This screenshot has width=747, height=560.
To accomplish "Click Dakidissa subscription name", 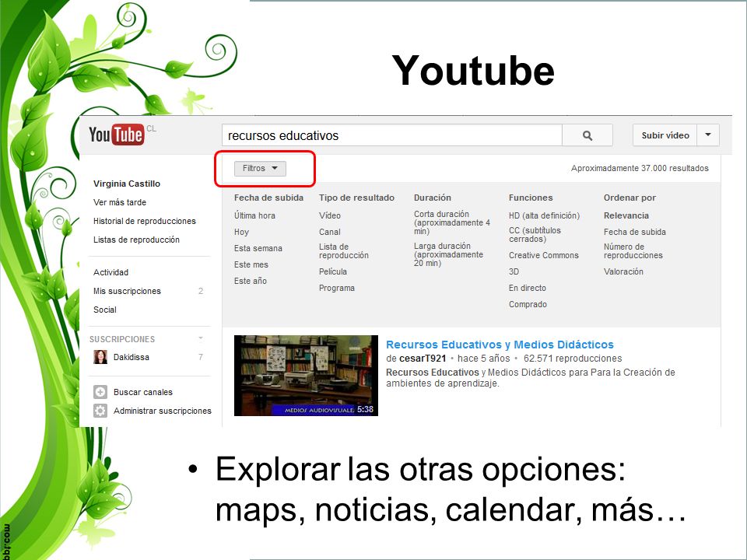I will pos(131,357).
